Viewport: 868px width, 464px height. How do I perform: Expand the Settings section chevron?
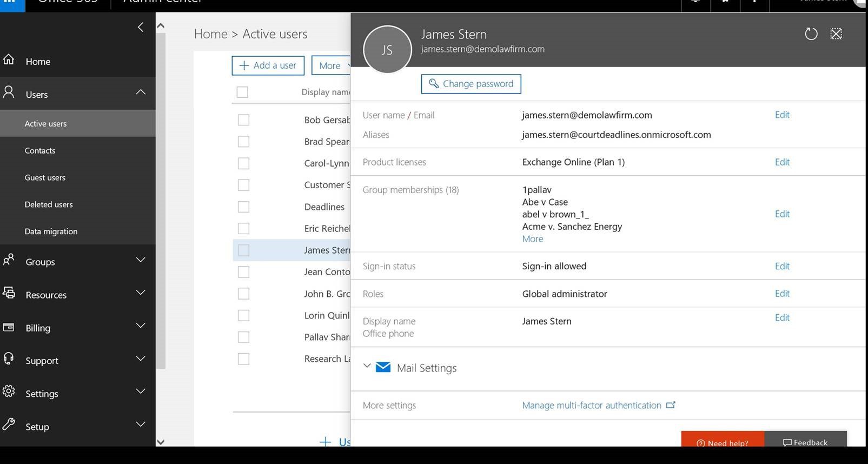[141, 391]
